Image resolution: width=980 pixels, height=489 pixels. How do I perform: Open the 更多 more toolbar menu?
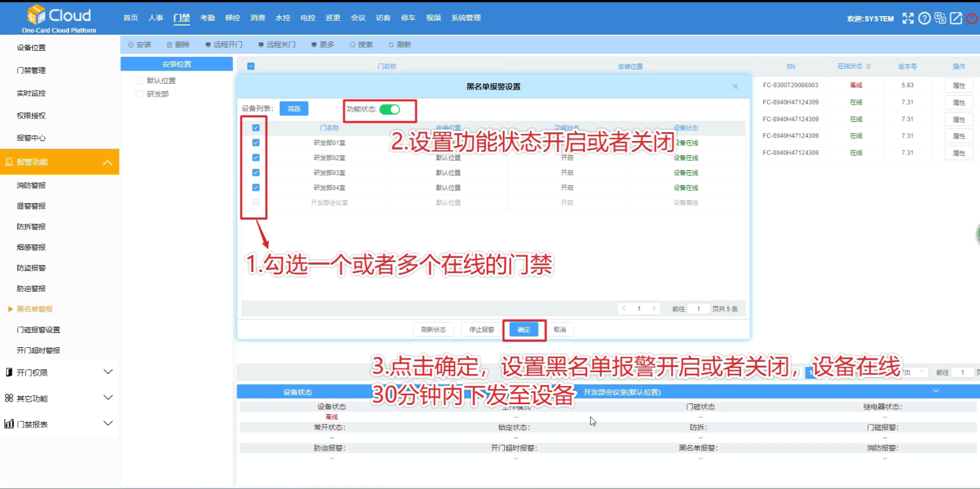(323, 45)
